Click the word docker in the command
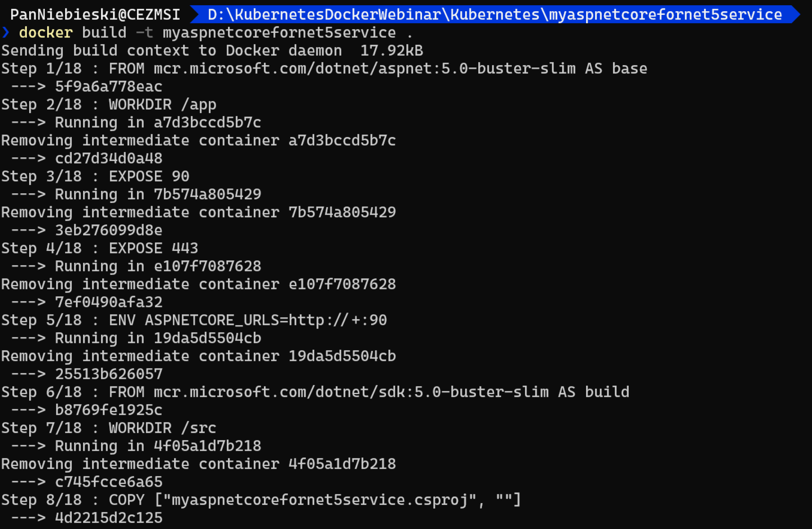The width and height of the screenshot is (812, 529). click(x=46, y=32)
